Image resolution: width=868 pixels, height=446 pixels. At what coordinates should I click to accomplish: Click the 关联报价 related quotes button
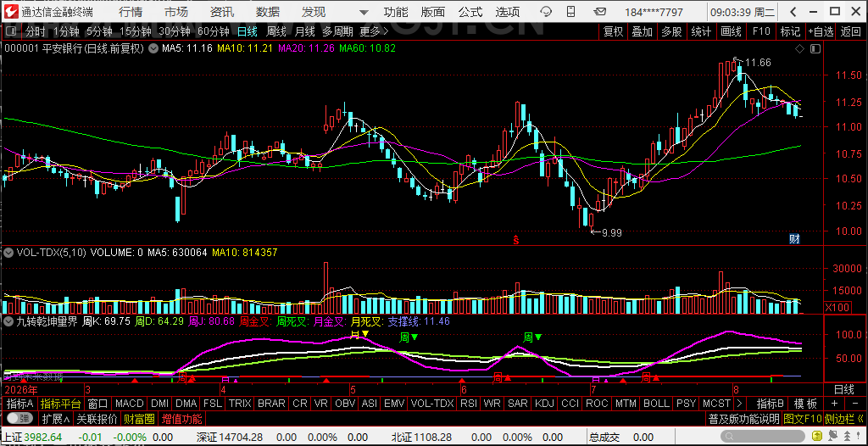click(x=97, y=419)
